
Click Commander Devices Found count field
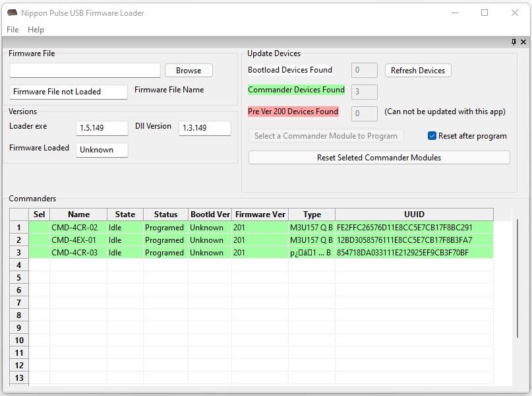point(365,92)
